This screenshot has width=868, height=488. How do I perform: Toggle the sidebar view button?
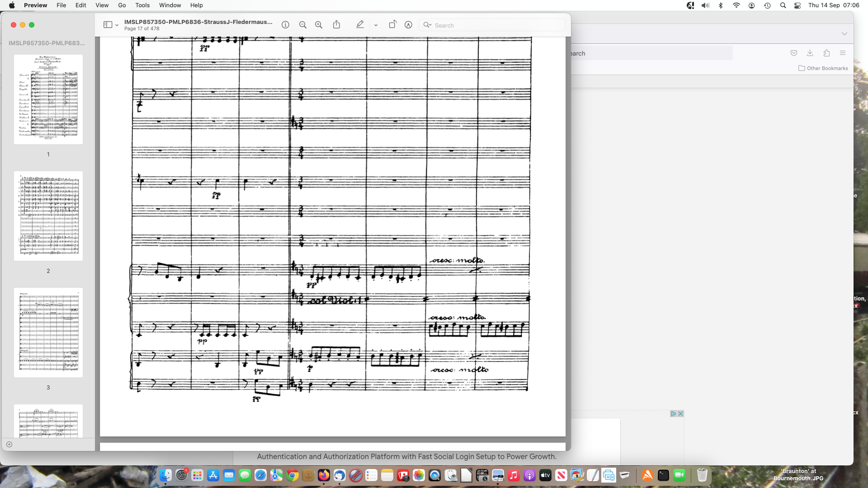coord(108,25)
